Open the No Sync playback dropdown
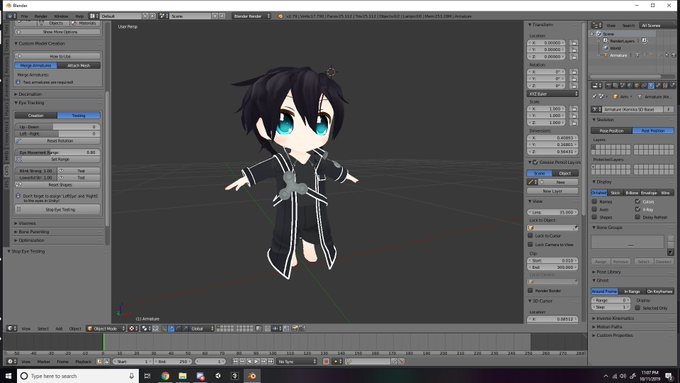The height and width of the screenshot is (383, 680). pyautogui.click(x=297, y=361)
